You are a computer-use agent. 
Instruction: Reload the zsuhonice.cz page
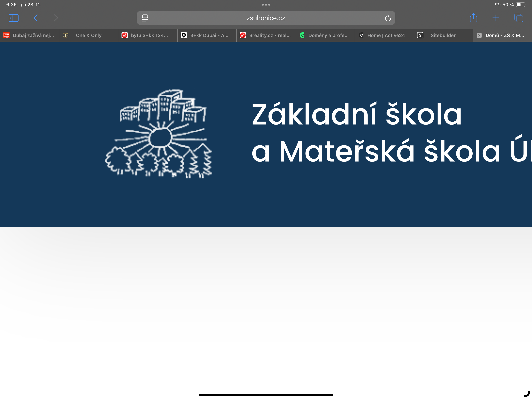point(388,18)
